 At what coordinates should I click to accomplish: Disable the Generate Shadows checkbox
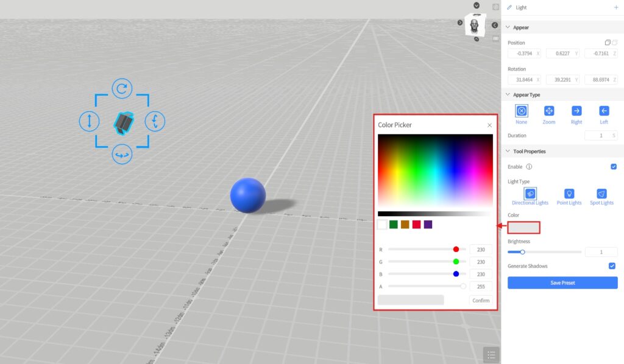(x=612, y=266)
